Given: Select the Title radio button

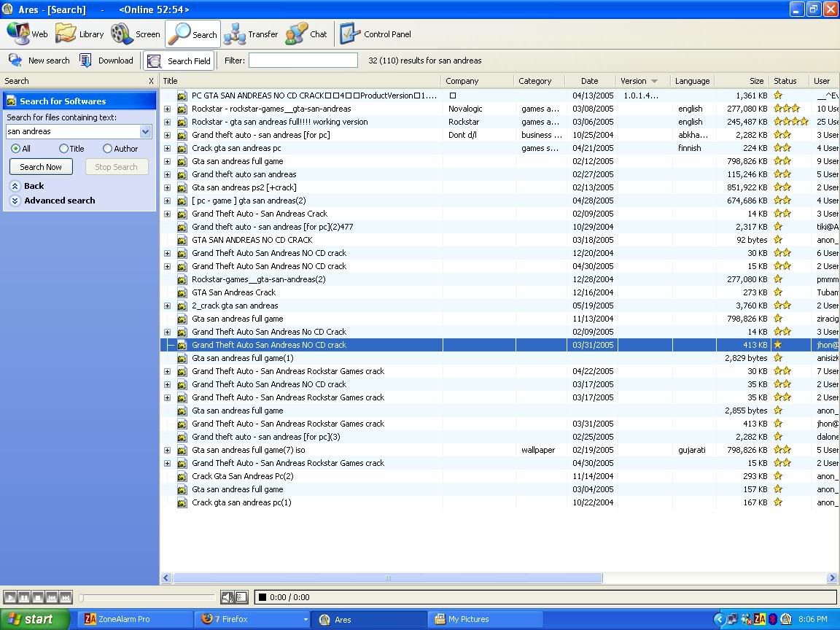Looking at the screenshot, I should [x=63, y=149].
